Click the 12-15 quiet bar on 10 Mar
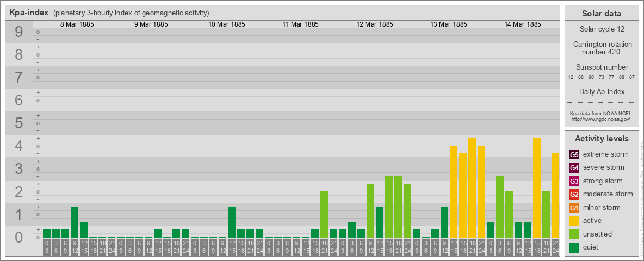 [232, 222]
